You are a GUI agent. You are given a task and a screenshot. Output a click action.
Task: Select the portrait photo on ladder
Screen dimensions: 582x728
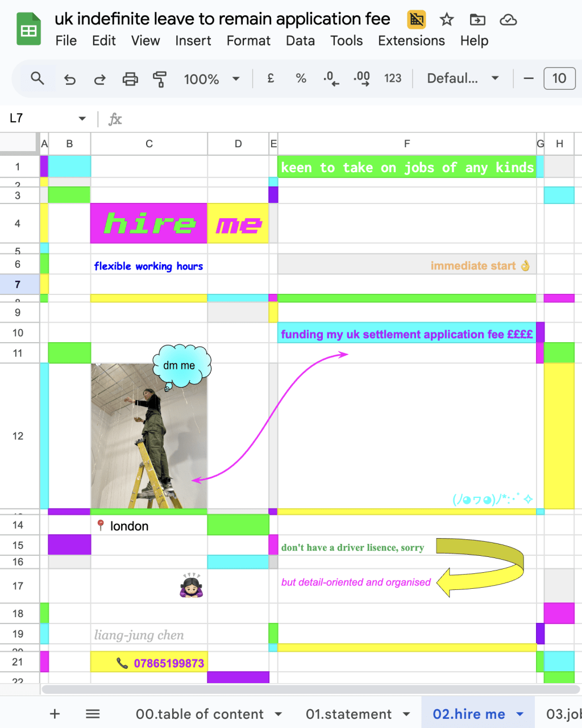point(149,436)
